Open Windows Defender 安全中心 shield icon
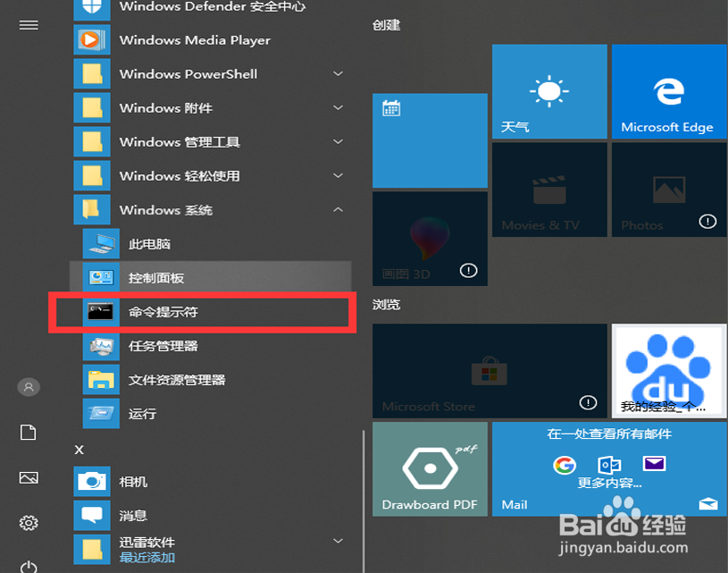The height and width of the screenshot is (573, 728). 92,9
